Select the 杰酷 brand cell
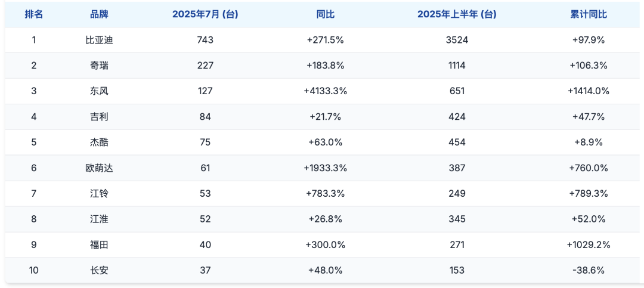644x288 pixels. tap(99, 143)
